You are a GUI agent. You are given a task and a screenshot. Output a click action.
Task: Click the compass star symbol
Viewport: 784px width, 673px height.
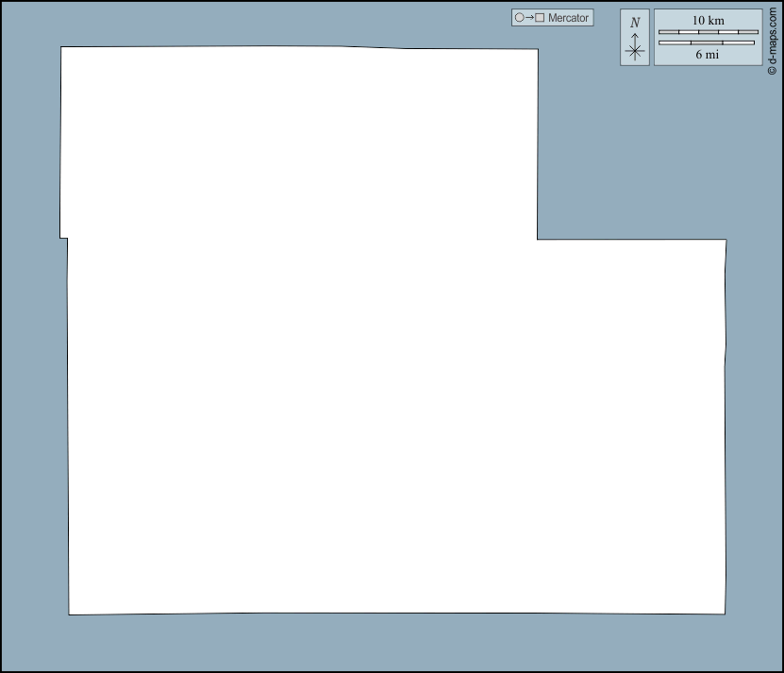[x=635, y=52]
